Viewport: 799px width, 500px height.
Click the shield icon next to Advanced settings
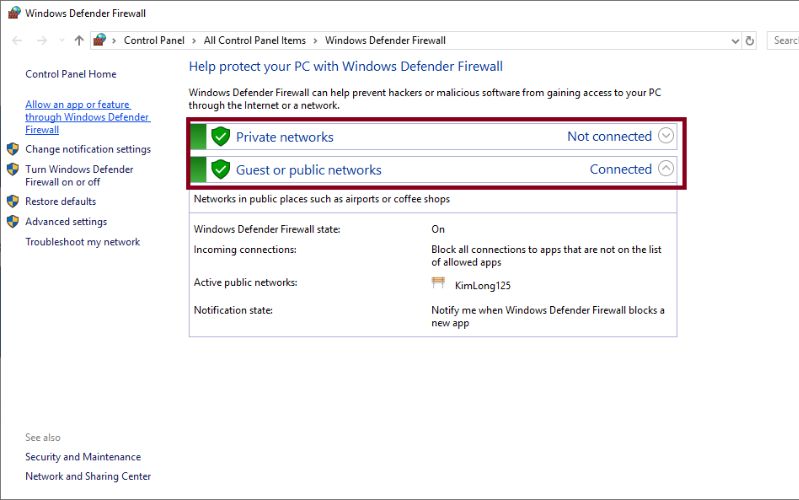13,222
